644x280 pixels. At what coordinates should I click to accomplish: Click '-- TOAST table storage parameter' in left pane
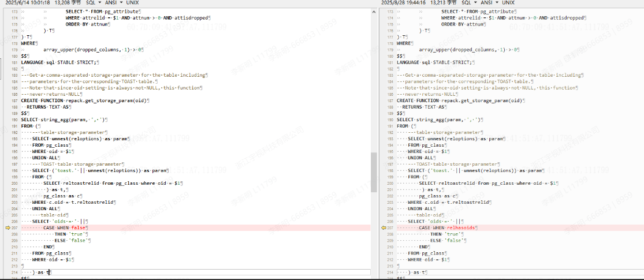(78, 164)
